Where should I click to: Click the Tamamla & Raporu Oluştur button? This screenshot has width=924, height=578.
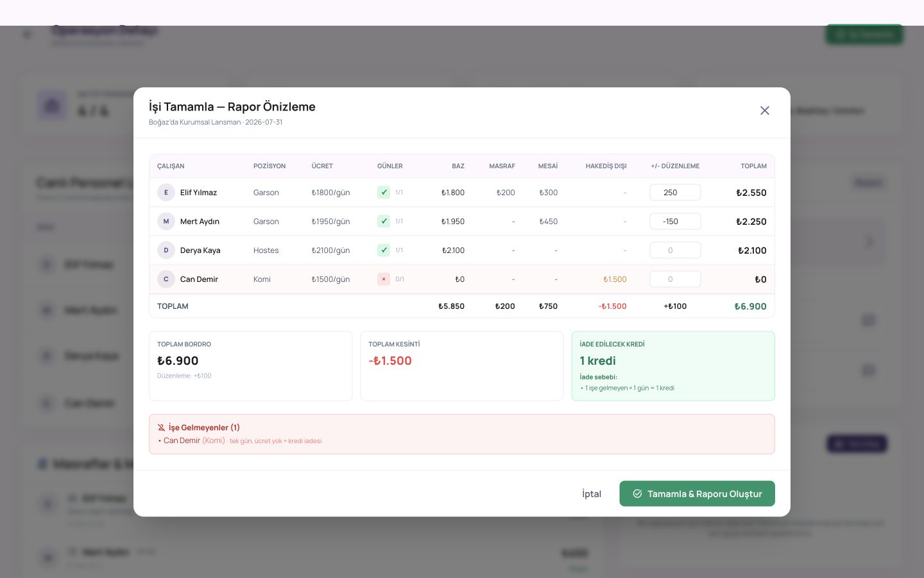697,494
